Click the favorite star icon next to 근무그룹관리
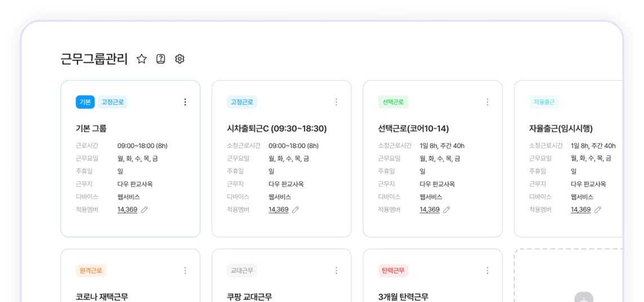This screenshot has height=302, width=644. (x=142, y=59)
